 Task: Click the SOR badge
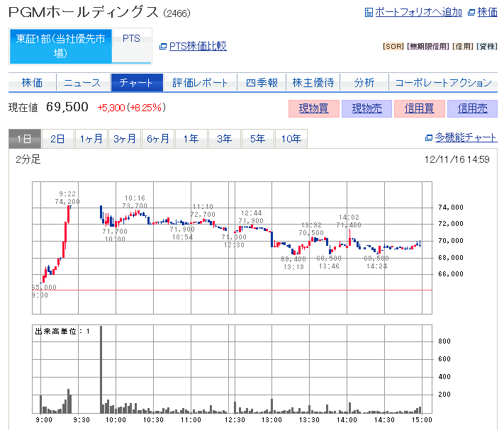click(x=393, y=47)
